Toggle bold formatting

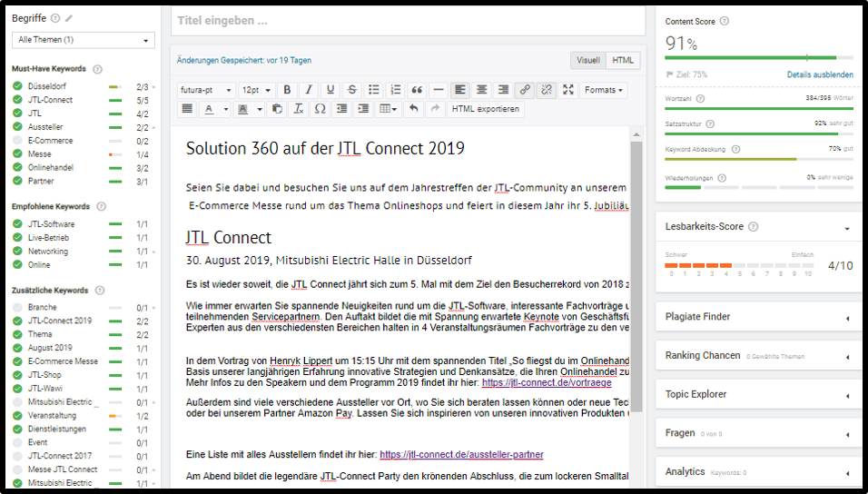click(287, 90)
